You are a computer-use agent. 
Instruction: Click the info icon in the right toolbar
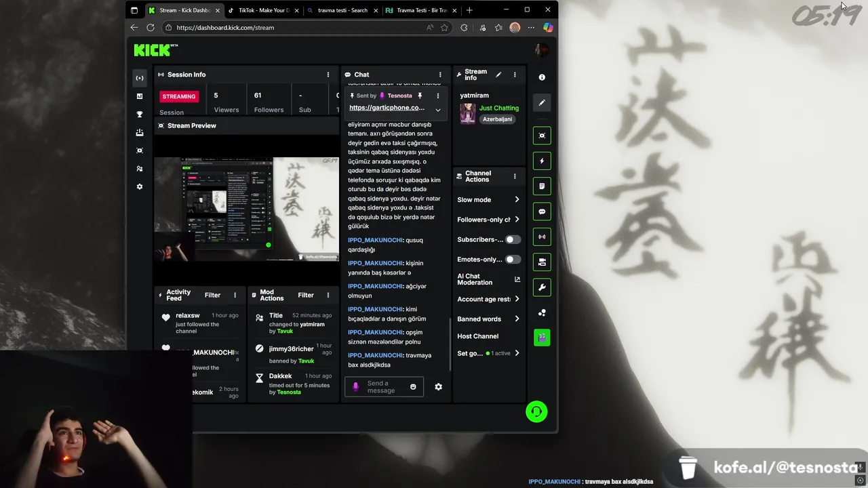click(542, 77)
